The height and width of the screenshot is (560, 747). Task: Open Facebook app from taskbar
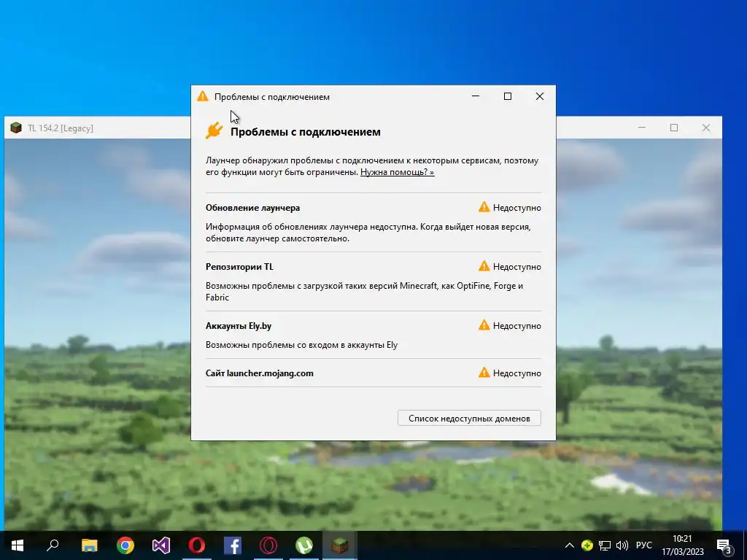coord(233,545)
